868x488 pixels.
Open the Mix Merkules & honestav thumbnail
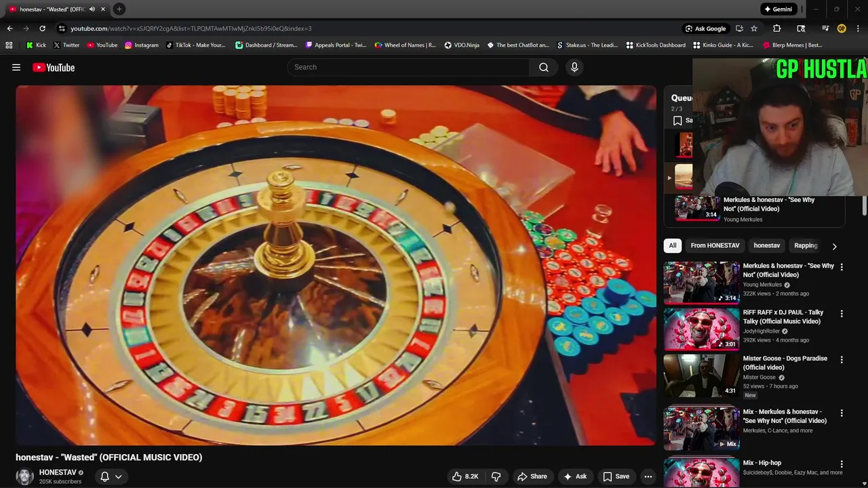tap(701, 428)
